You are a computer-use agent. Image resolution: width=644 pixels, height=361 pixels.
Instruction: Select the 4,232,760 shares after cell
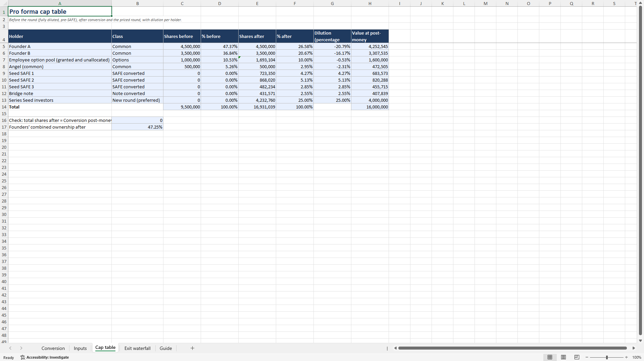pyautogui.click(x=257, y=100)
